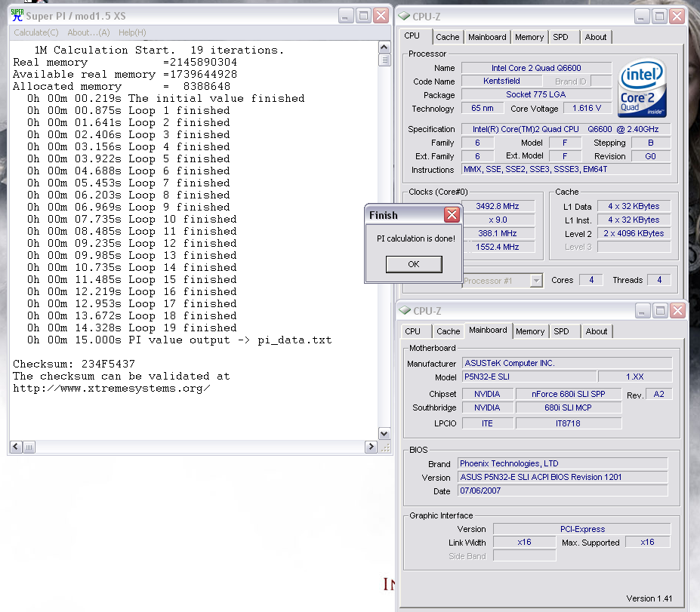Switch to Memory tab in top CPU-Z window
This screenshot has height=612, width=700.
tap(529, 37)
